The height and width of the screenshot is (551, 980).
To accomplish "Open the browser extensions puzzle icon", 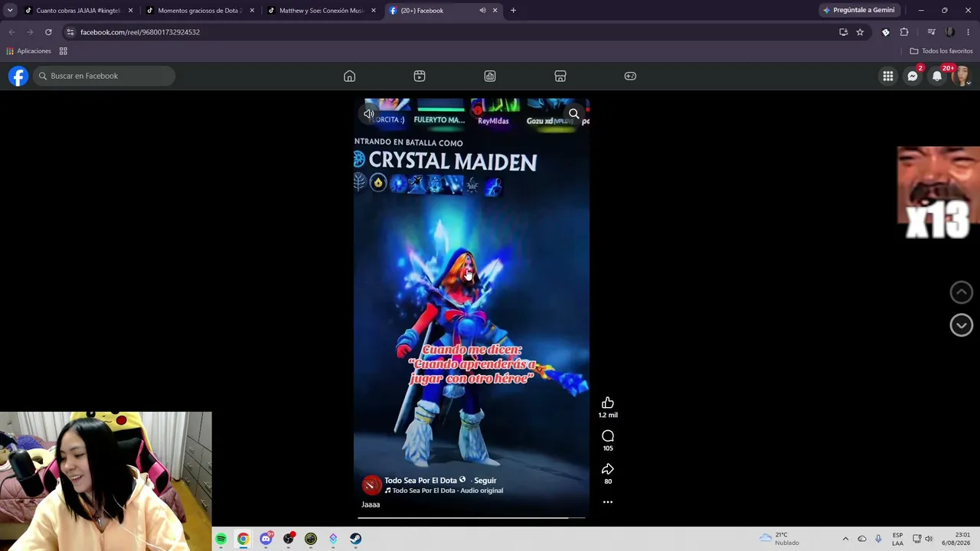I will click(x=904, y=32).
